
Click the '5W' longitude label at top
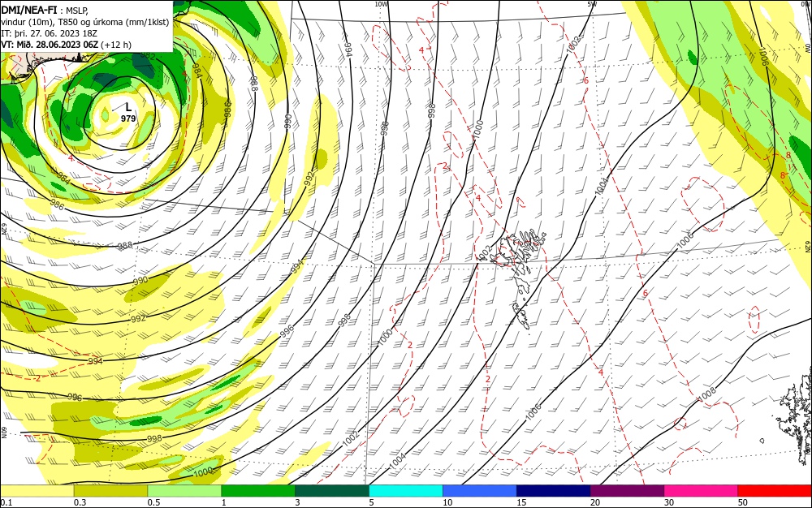(593, 4)
